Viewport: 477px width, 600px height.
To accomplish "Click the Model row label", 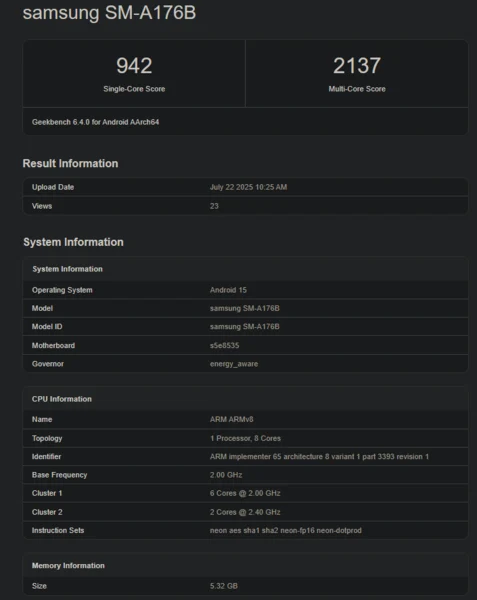I will coord(42,308).
